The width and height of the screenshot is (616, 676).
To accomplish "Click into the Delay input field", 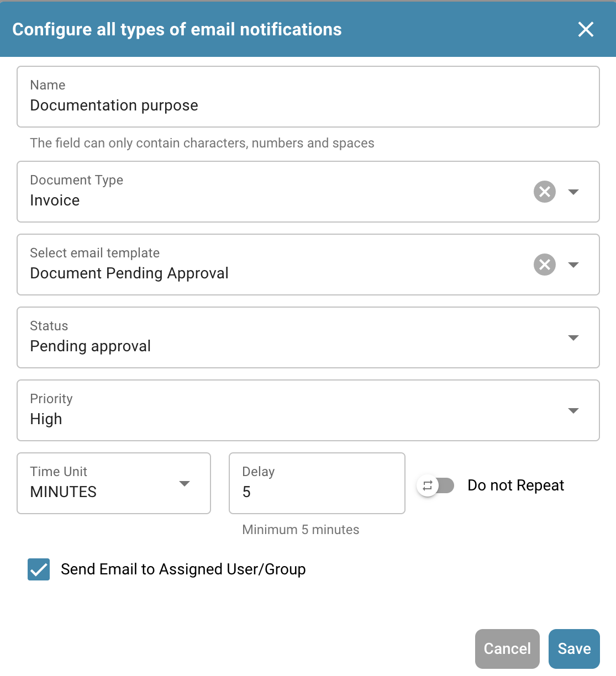I will coord(316,492).
